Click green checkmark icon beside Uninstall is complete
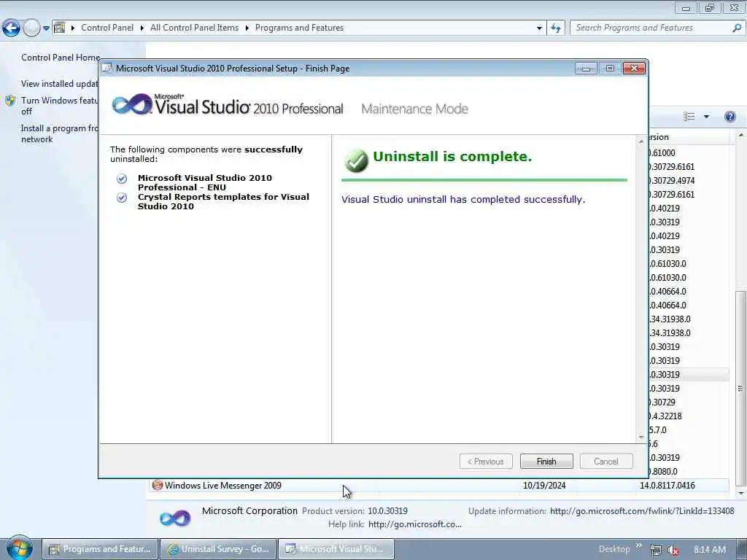 tap(356, 160)
